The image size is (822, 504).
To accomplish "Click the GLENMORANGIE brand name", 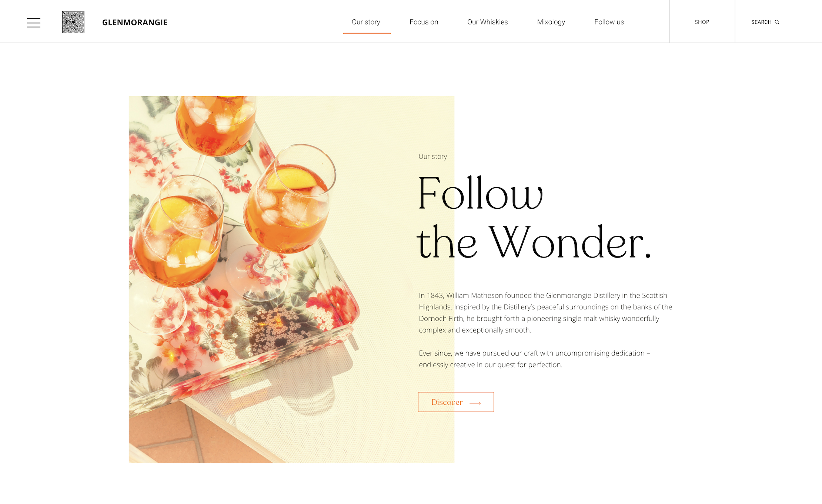I will [x=135, y=23].
